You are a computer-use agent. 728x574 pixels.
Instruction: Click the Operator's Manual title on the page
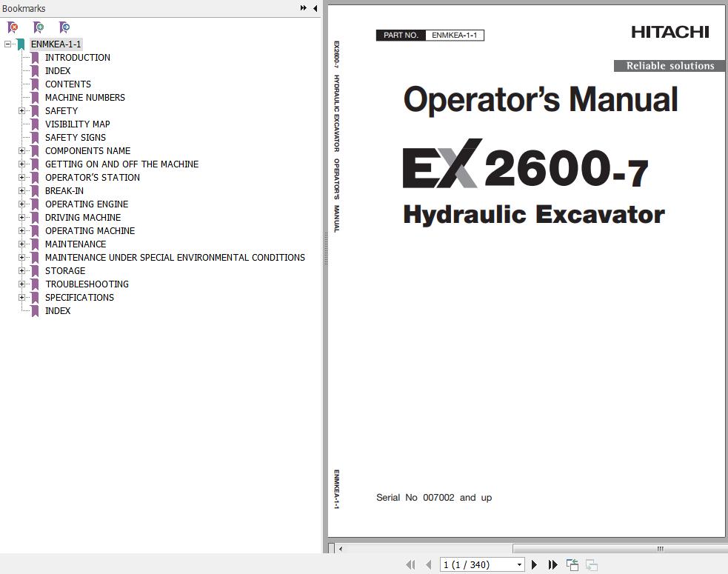click(541, 99)
